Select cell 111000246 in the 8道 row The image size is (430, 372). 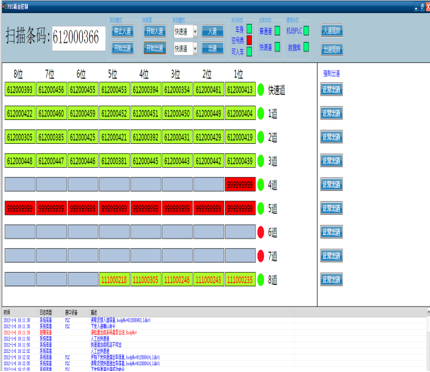(x=177, y=279)
